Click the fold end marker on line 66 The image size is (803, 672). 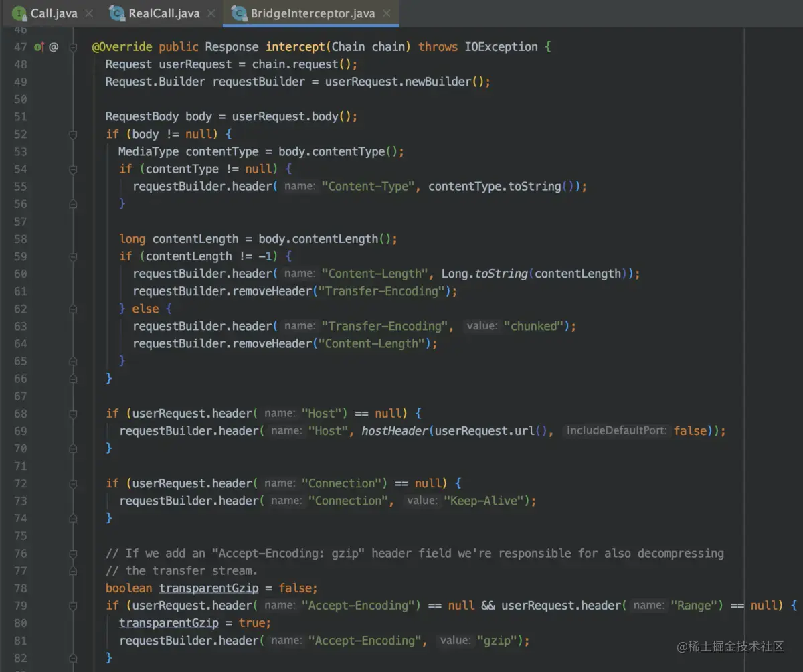point(73,379)
